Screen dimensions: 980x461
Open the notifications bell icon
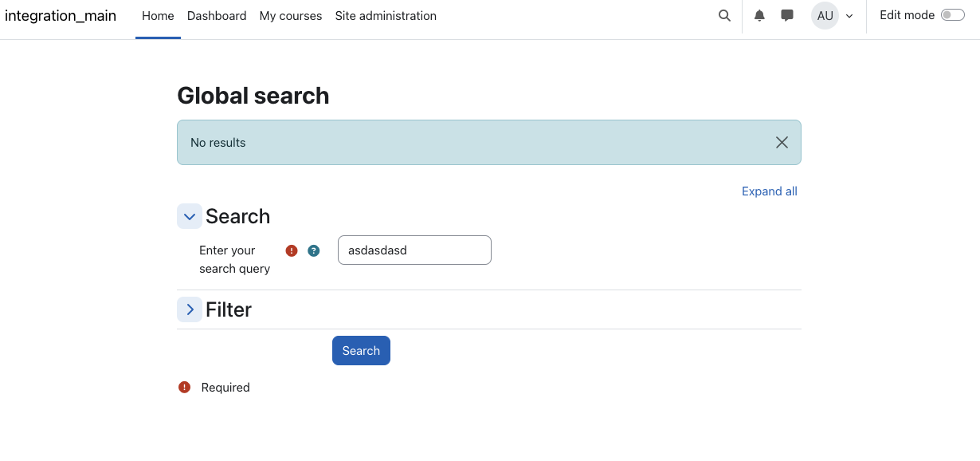coord(759,16)
